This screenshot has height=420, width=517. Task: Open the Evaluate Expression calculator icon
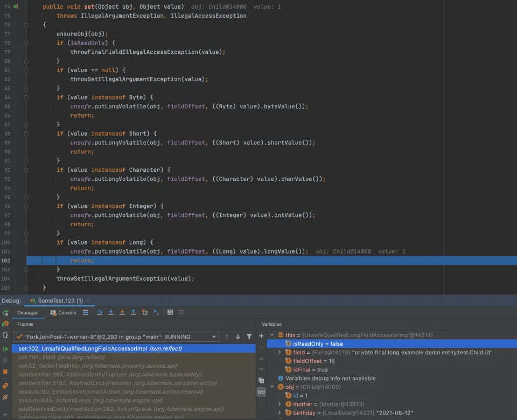170,312
